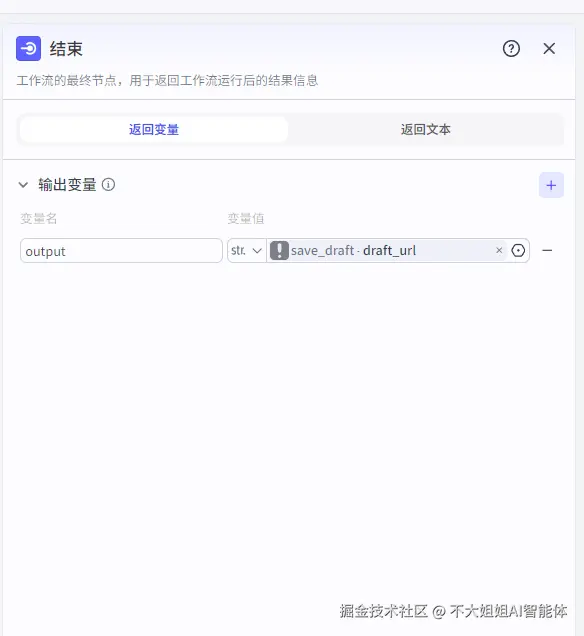
Task: Click the workflow end node description text
Action: [167, 80]
